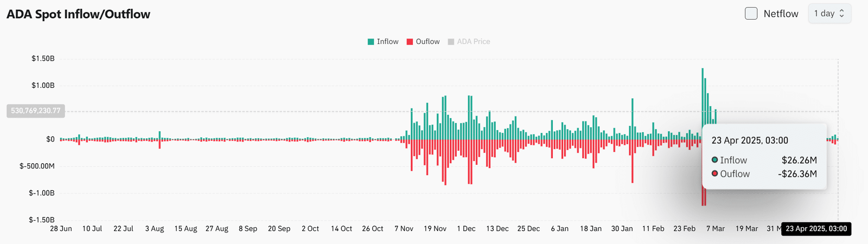Click the red Ouflow legend swatch
The image size is (868, 244).
410,42
